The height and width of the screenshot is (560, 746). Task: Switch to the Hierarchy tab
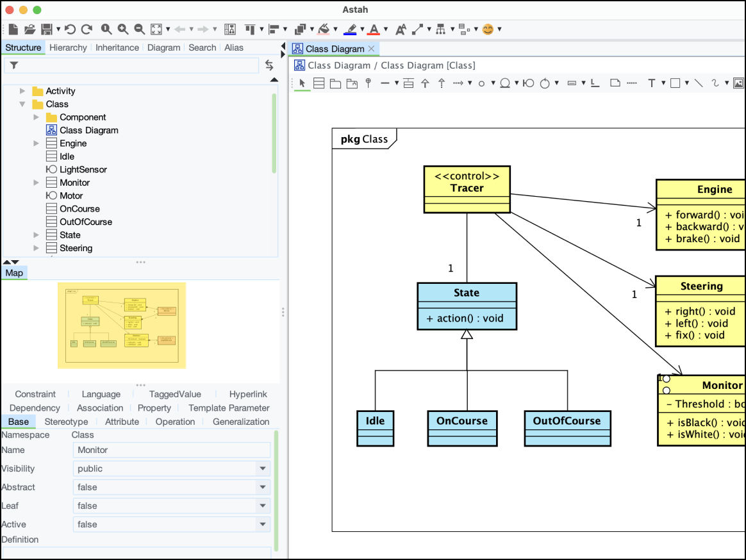pos(68,47)
